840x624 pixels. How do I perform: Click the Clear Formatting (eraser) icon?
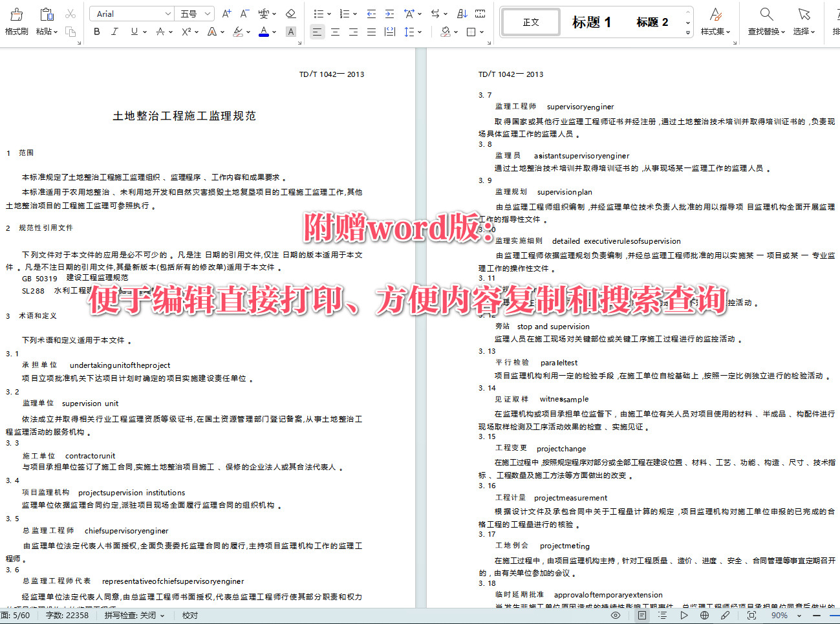click(290, 13)
